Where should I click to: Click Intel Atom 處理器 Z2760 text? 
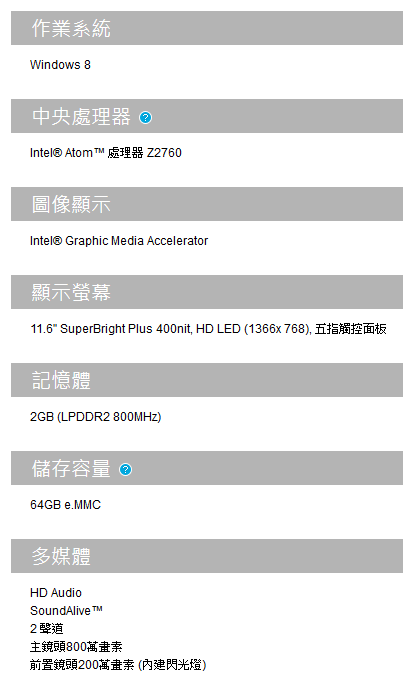point(106,153)
